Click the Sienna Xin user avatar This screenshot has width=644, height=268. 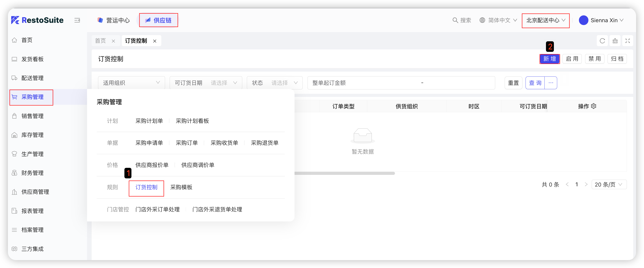(x=583, y=20)
